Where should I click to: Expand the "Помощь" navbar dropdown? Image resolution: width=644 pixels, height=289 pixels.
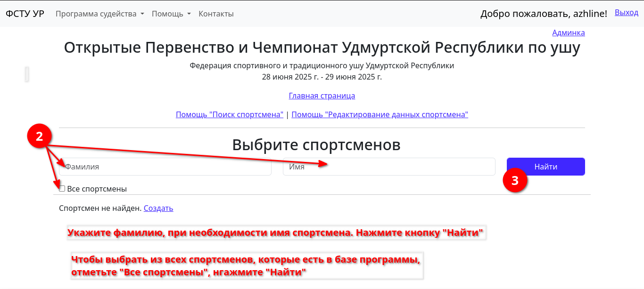(171, 14)
